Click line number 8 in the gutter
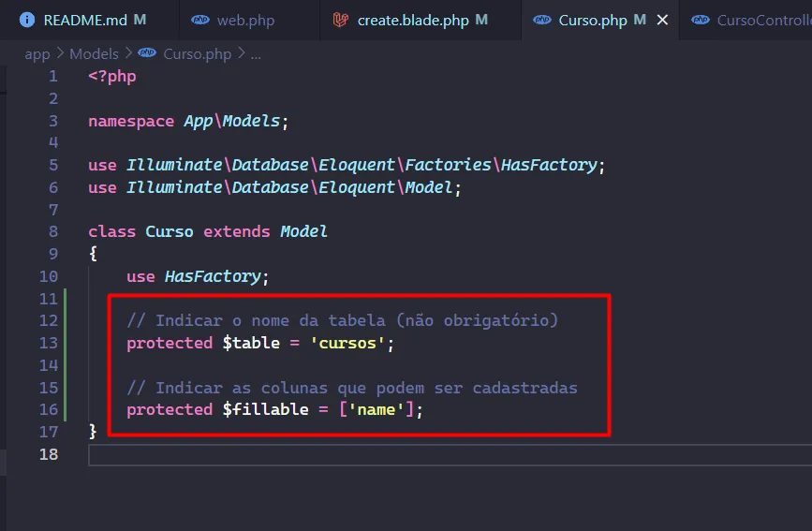Image resolution: width=812 pixels, height=531 pixels. [x=52, y=231]
